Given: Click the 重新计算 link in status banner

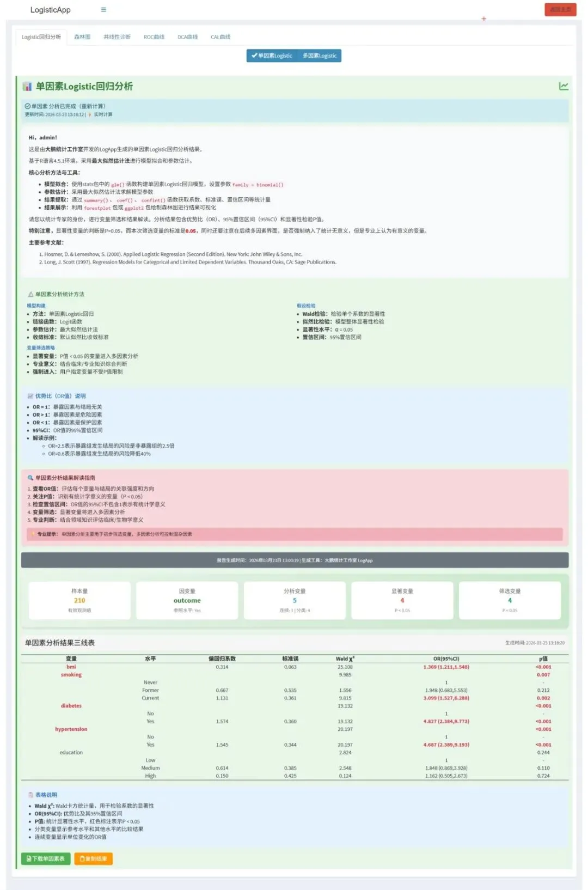Looking at the screenshot, I should (93, 106).
